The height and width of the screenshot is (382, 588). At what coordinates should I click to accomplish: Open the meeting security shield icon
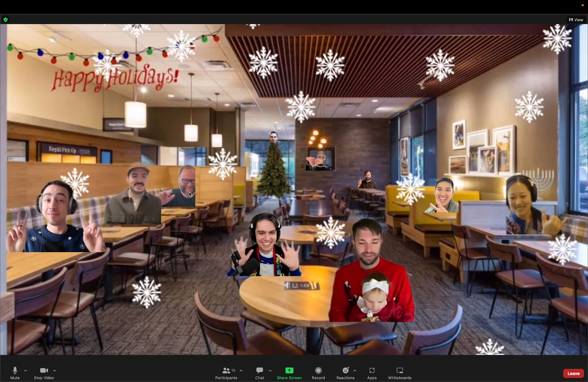coord(6,19)
